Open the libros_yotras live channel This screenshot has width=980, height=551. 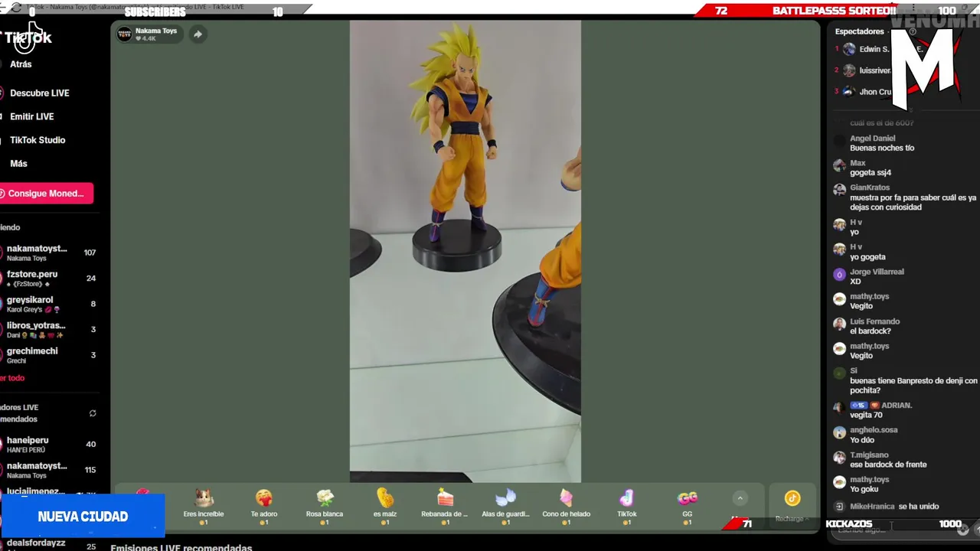click(x=50, y=330)
